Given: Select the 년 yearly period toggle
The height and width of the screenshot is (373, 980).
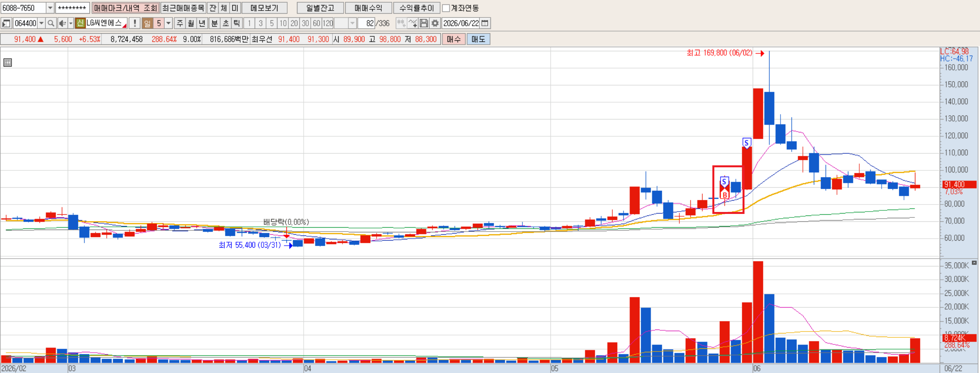Looking at the screenshot, I should point(202,24).
